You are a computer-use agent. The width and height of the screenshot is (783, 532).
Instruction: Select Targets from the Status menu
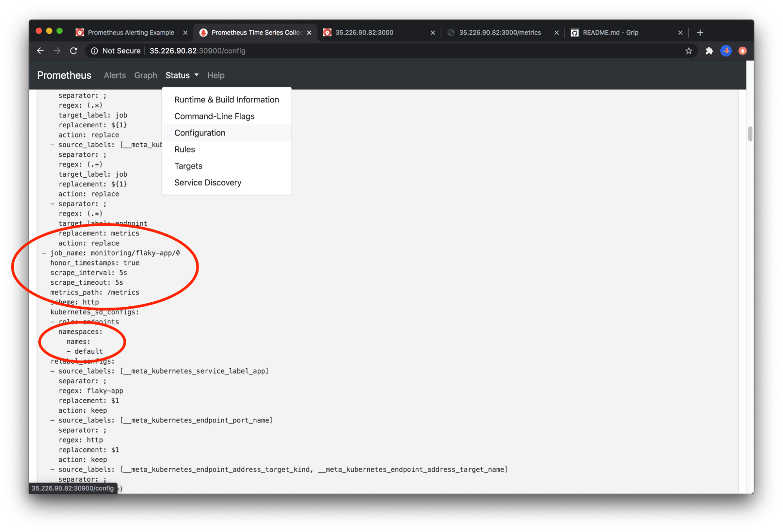pos(188,166)
